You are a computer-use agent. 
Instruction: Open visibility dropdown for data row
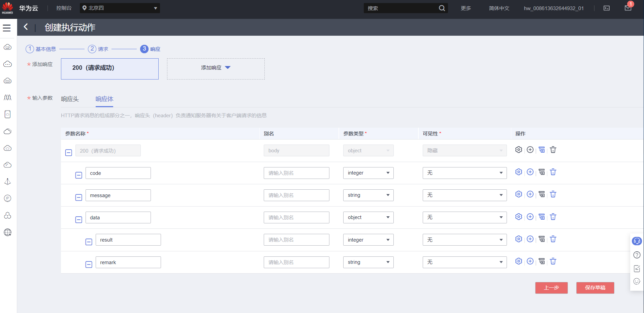click(x=464, y=217)
